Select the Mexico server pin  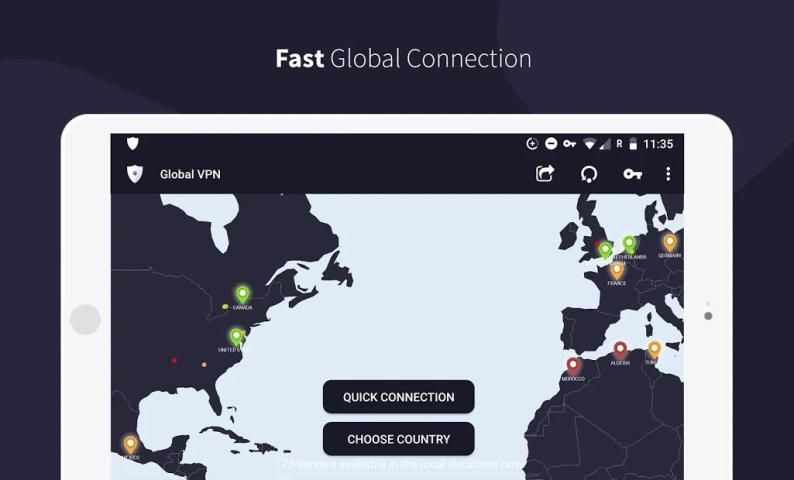coord(130,443)
